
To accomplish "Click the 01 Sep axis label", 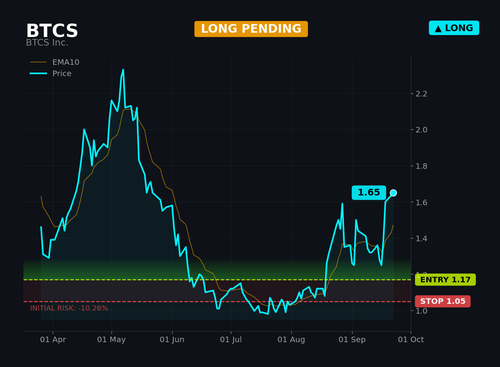I will [x=352, y=339].
